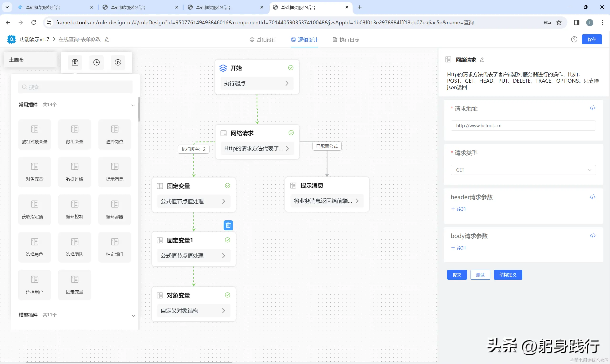Click the 请求地址 URL input field

pyautogui.click(x=523, y=126)
